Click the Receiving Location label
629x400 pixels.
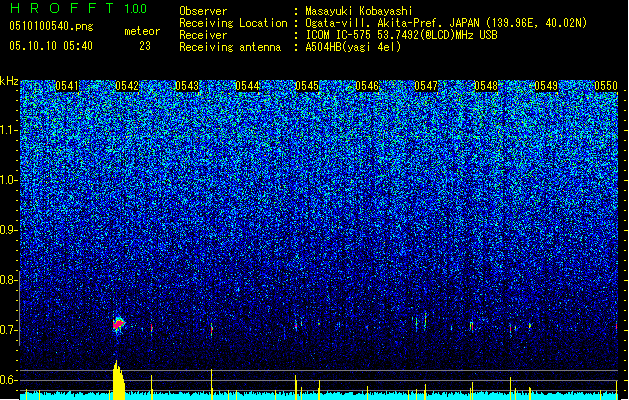point(233,23)
